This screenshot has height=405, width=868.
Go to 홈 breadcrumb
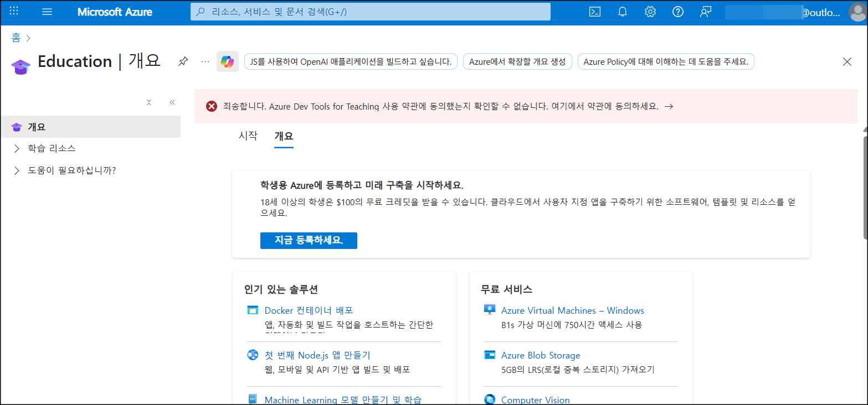click(16, 38)
